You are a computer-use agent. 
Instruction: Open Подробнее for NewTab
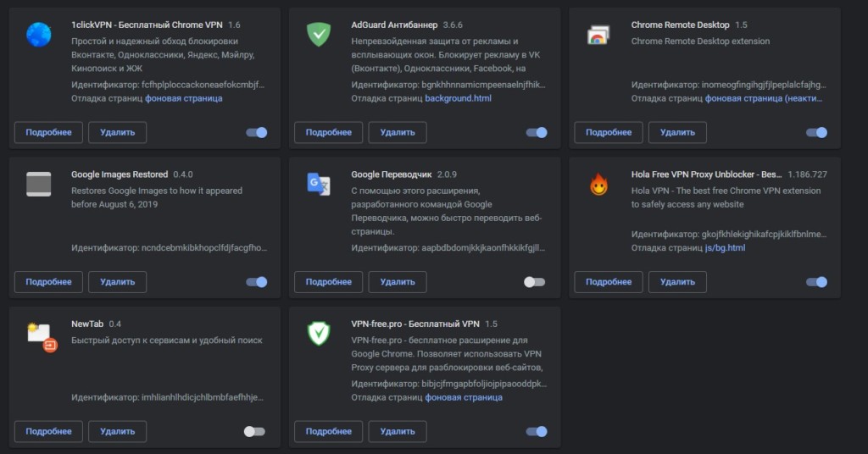(x=48, y=431)
